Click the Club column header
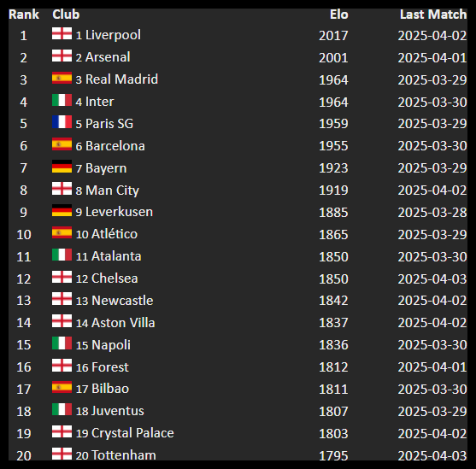The height and width of the screenshot is (469, 476). point(66,15)
